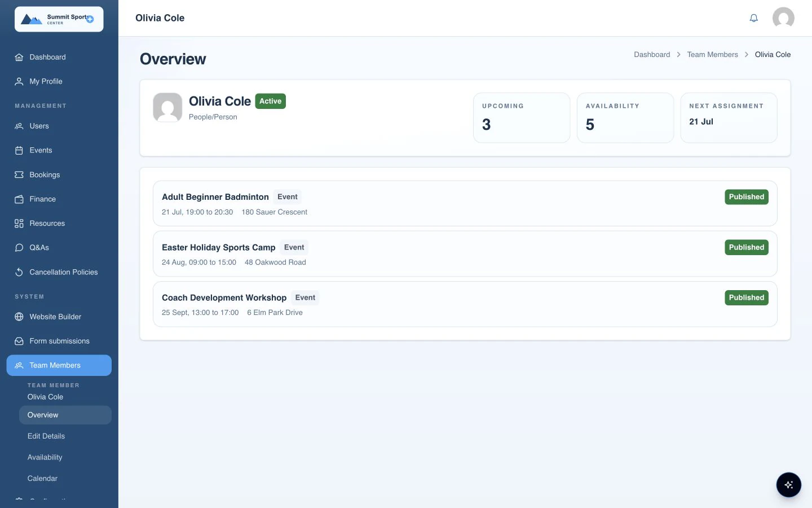Click the My Profile person icon
The image size is (812, 508).
tap(19, 81)
